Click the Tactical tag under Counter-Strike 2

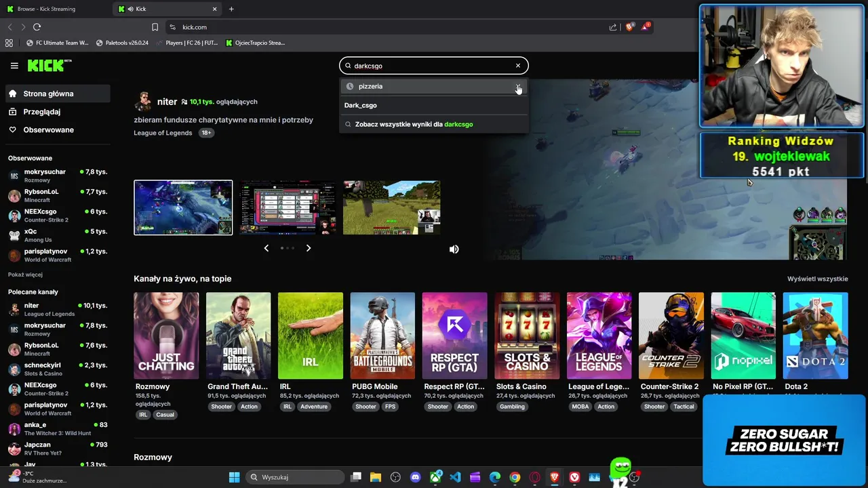tap(684, 407)
